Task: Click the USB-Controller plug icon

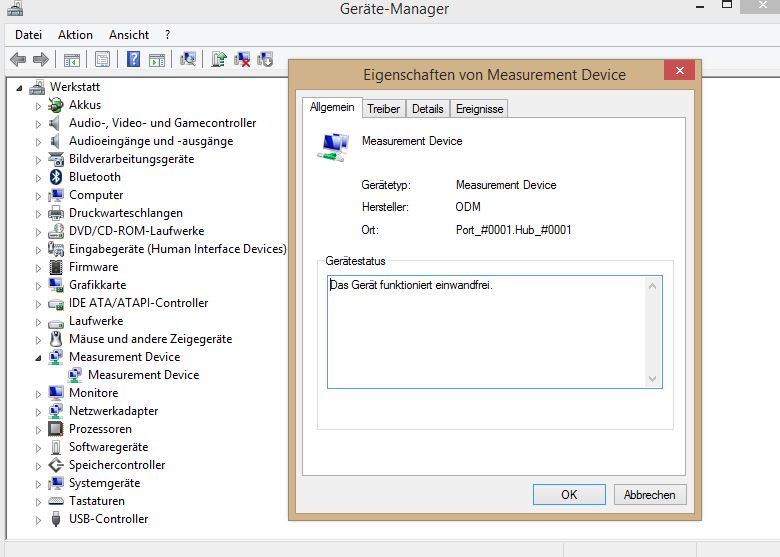Action: click(56, 519)
